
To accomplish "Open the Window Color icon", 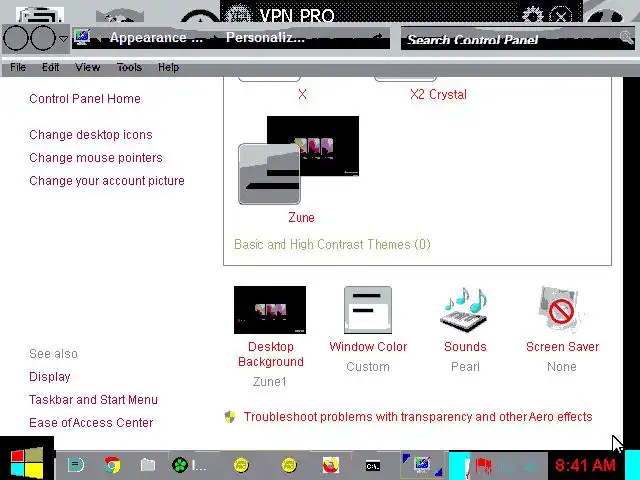I will (368, 310).
